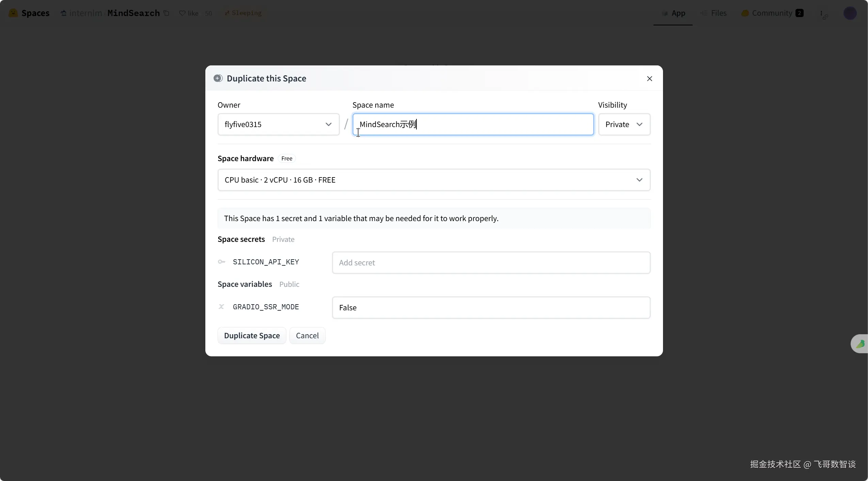Close the Duplicate this Space dialog
Viewport: 868px width, 481px height.
(x=649, y=79)
